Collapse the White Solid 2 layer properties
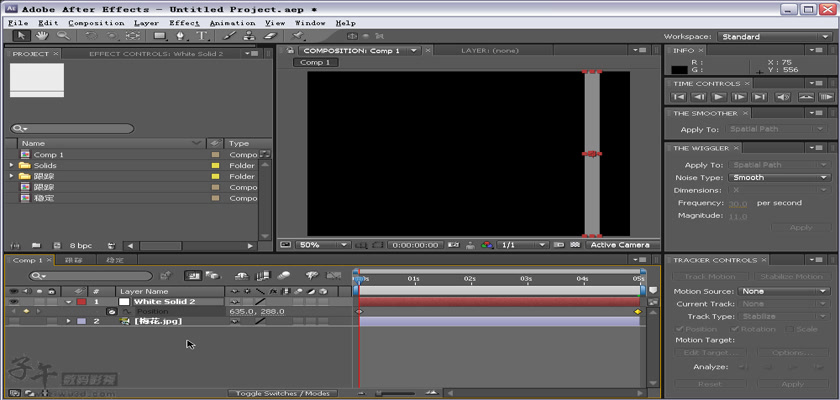840x400 pixels. (x=69, y=301)
